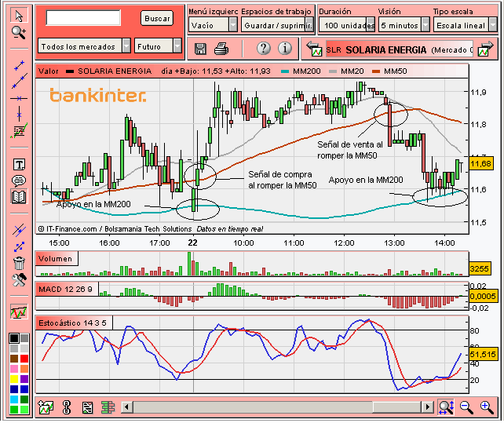Click the chart style icon in left toolbar

(x=19, y=312)
